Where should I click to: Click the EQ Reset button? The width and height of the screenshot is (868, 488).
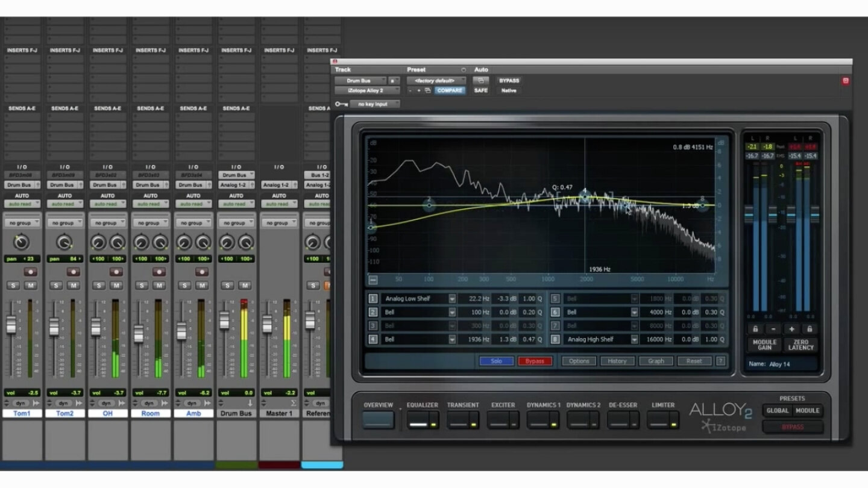pos(694,361)
